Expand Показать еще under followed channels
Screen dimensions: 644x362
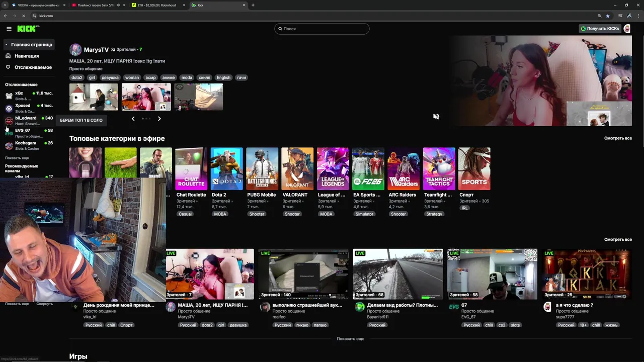pos(17,158)
